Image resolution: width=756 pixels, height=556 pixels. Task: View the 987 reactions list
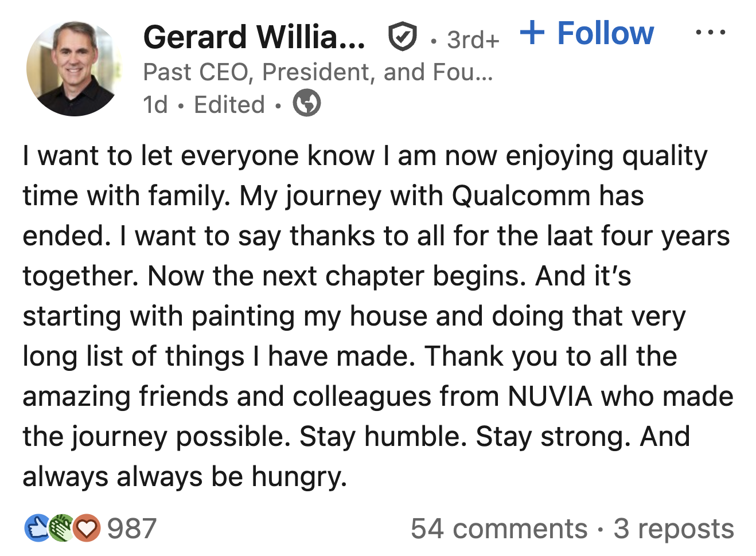[132, 528]
